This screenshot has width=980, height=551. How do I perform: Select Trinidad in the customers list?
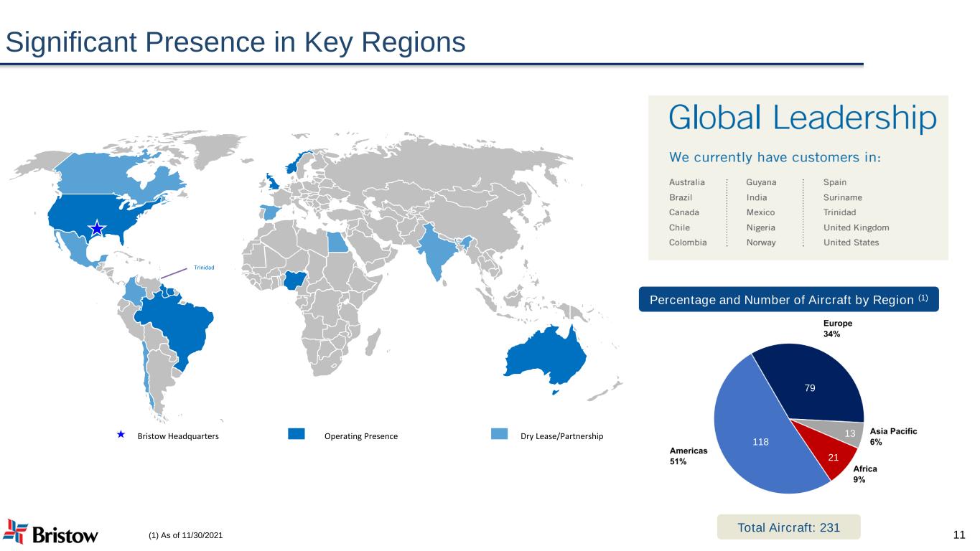tap(839, 212)
